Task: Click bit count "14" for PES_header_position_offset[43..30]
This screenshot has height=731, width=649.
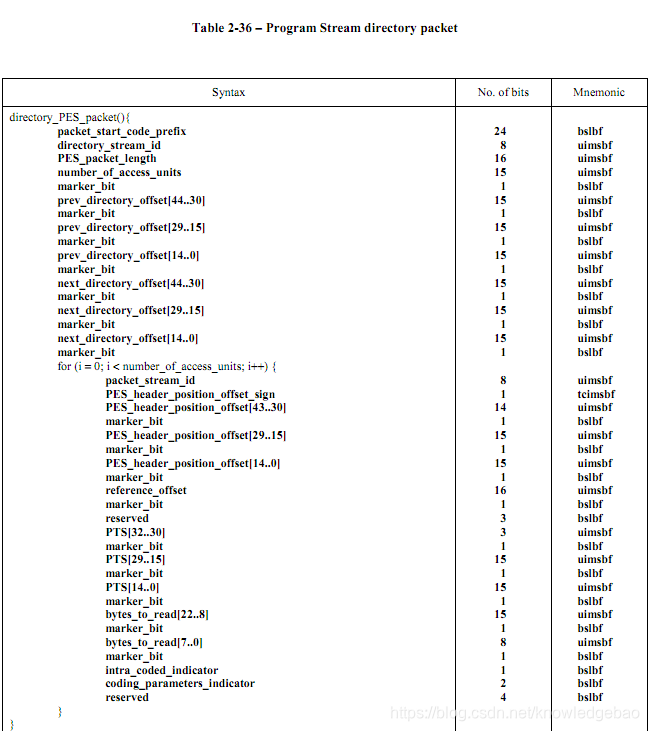Action: pos(500,407)
